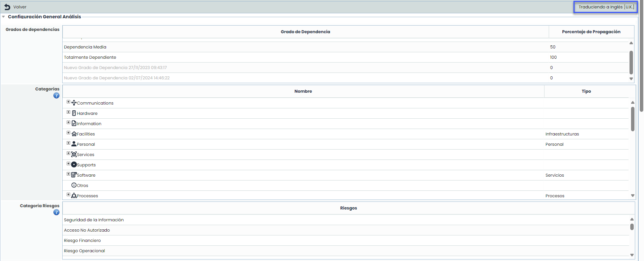The width and height of the screenshot is (644, 261).
Task: Click the Grado de Dependencia column header
Action: click(305, 32)
